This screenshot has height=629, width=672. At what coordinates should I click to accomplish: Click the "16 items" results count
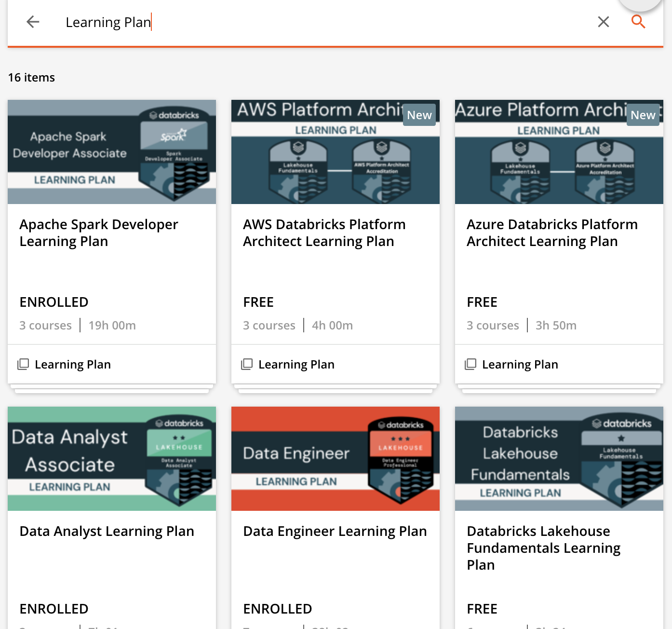pos(31,78)
